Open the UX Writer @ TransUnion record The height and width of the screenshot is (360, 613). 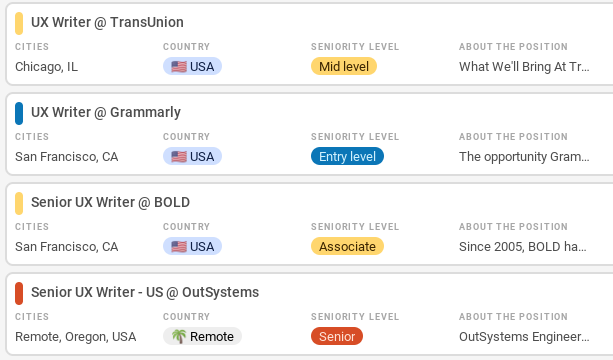107,22
